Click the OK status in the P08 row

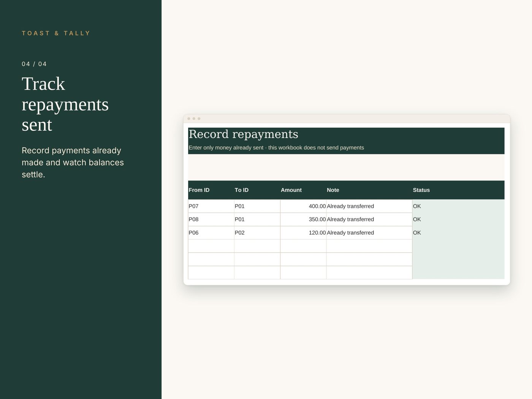tap(458, 220)
